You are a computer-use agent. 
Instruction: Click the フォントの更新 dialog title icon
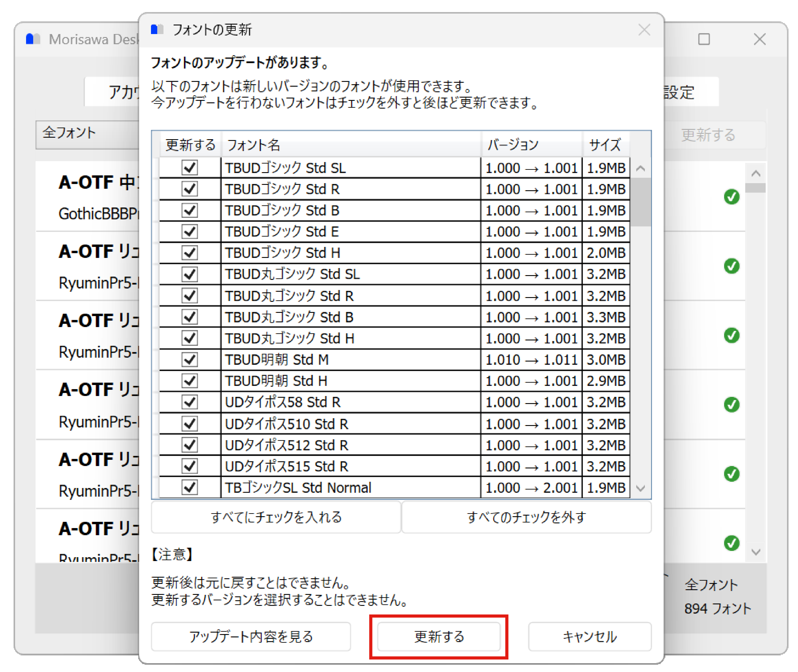pos(157,29)
